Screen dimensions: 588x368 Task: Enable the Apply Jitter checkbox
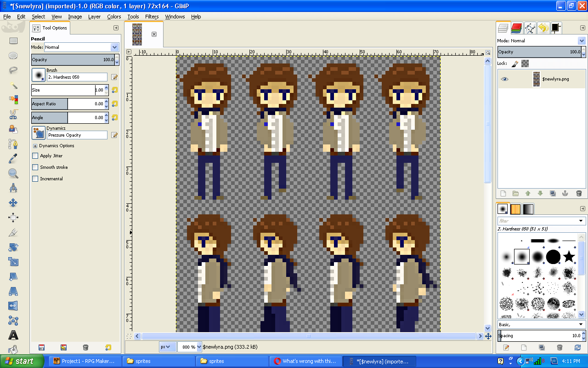pos(35,156)
